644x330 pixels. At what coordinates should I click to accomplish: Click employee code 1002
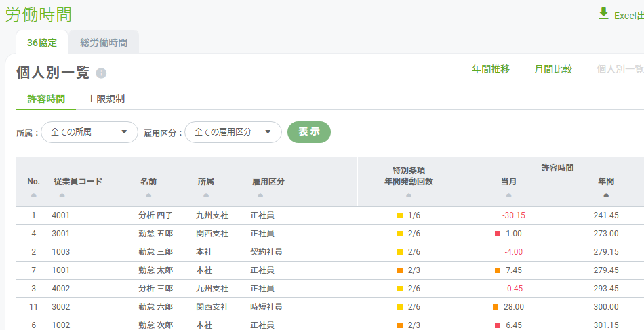coord(61,325)
